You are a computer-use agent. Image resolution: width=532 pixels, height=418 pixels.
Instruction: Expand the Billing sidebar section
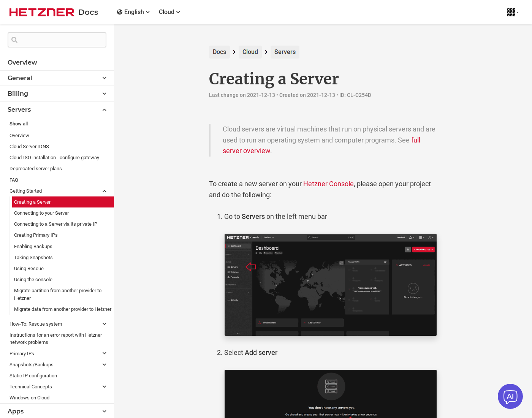coord(57,93)
